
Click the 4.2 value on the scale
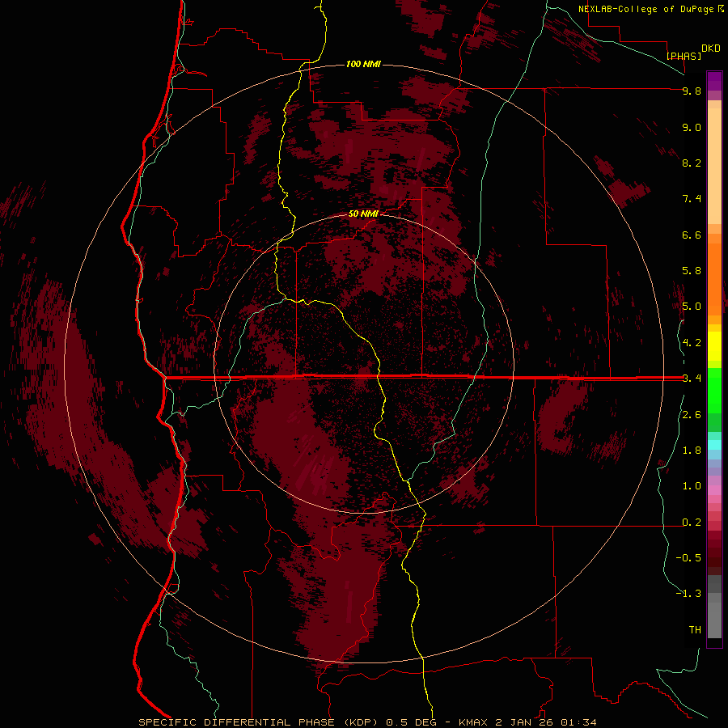tap(692, 343)
